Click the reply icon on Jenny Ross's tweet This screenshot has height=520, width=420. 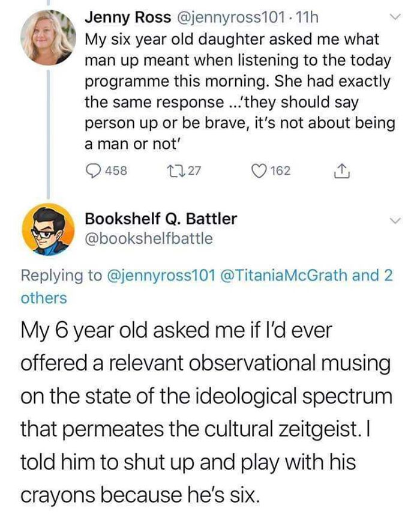[92, 171]
